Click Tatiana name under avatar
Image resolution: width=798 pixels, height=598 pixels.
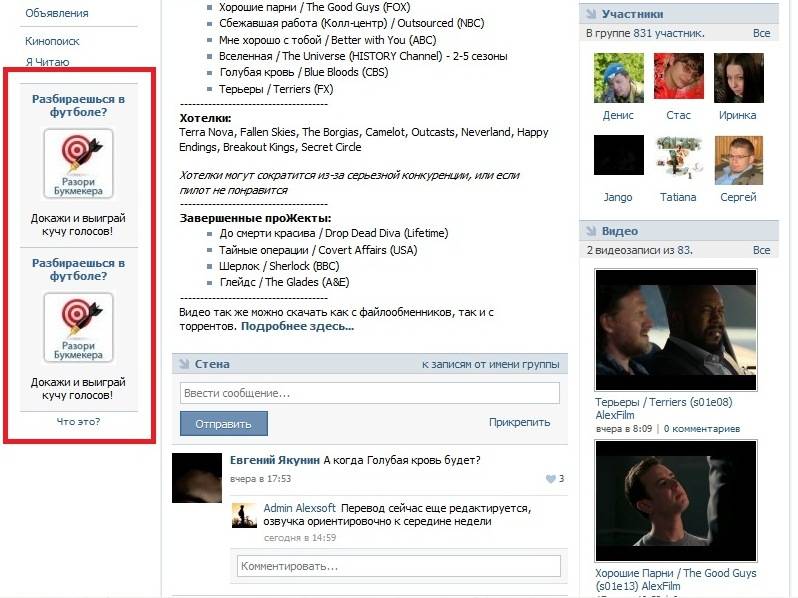(678, 197)
